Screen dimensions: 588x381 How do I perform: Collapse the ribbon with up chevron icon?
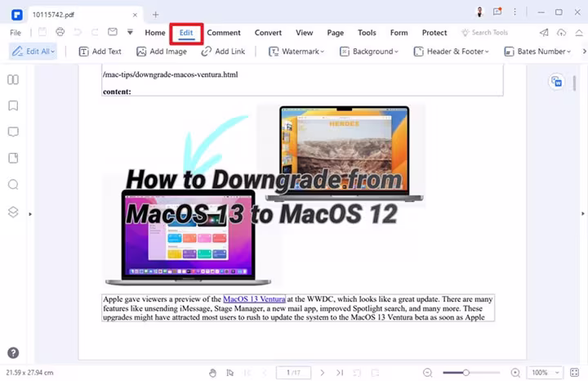tap(579, 33)
